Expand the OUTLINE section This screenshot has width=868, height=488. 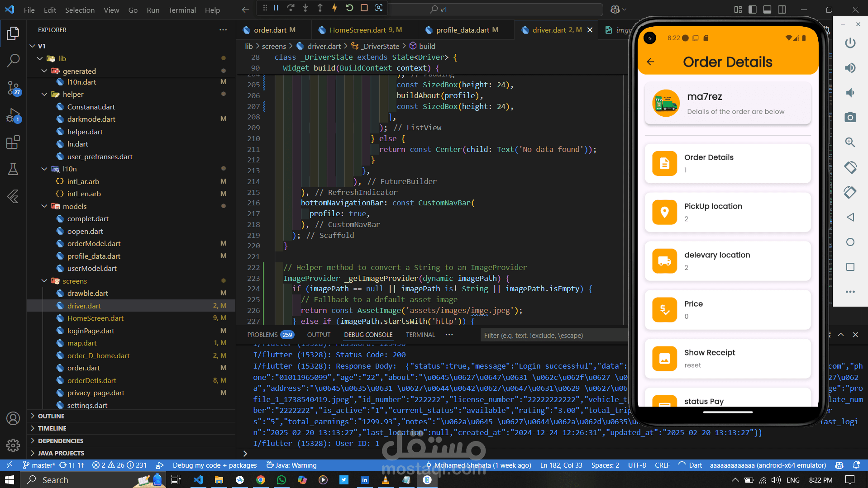click(x=51, y=416)
